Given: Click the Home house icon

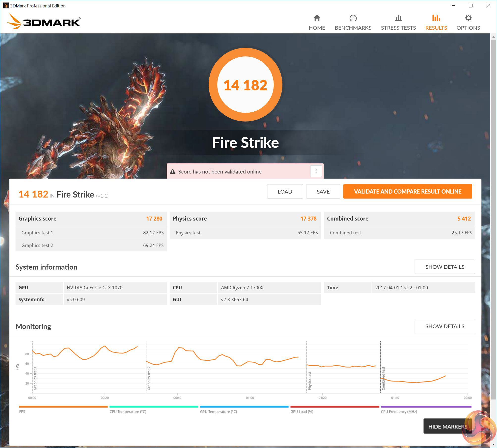Looking at the screenshot, I should click(317, 18).
